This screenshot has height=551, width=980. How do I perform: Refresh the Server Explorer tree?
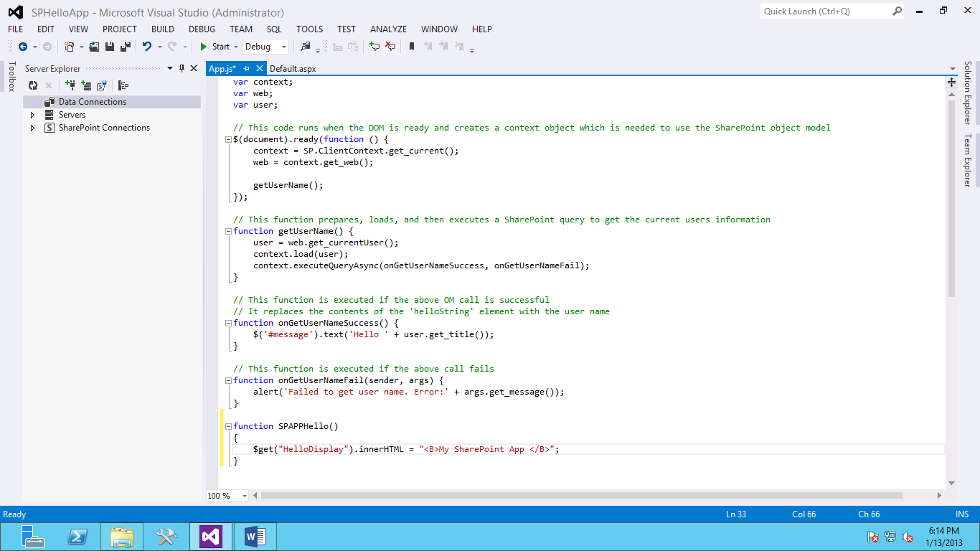pyautogui.click(x=33, y=85)
